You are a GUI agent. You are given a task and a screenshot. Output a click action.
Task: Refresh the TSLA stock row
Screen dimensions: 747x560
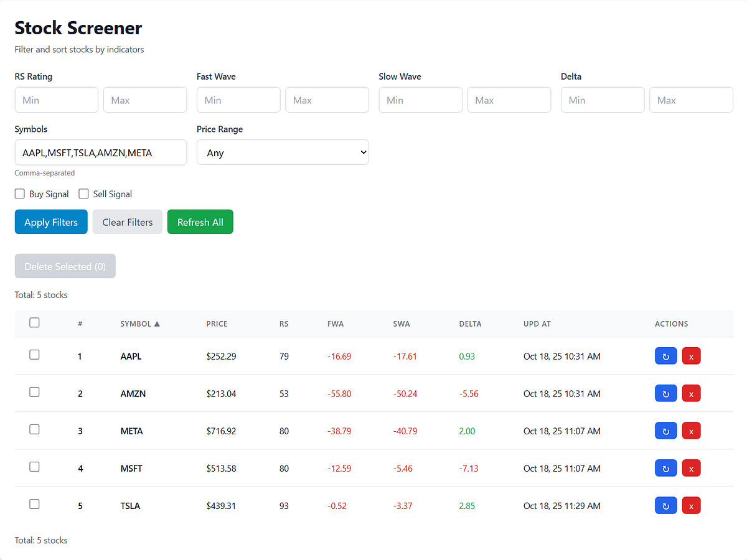coord(665,505)
